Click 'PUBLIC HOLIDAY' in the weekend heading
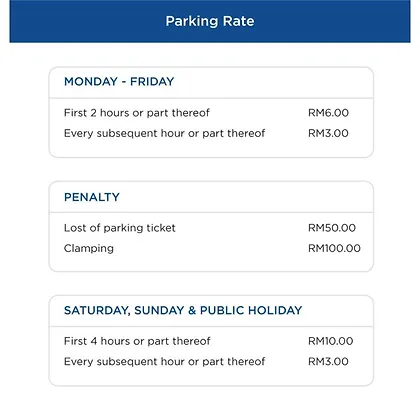This screenshot has width=420, height=420. [x=251, y=310]
